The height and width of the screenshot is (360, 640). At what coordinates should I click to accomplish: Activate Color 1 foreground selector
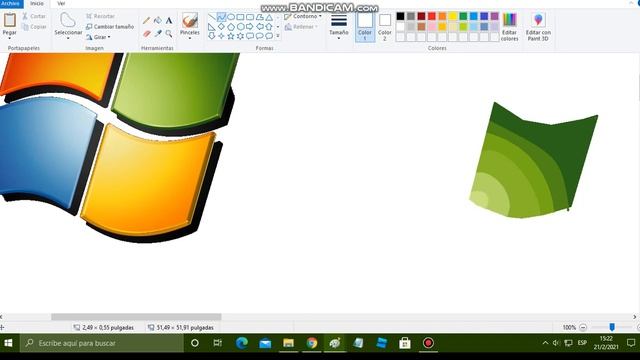coord(365,27)
